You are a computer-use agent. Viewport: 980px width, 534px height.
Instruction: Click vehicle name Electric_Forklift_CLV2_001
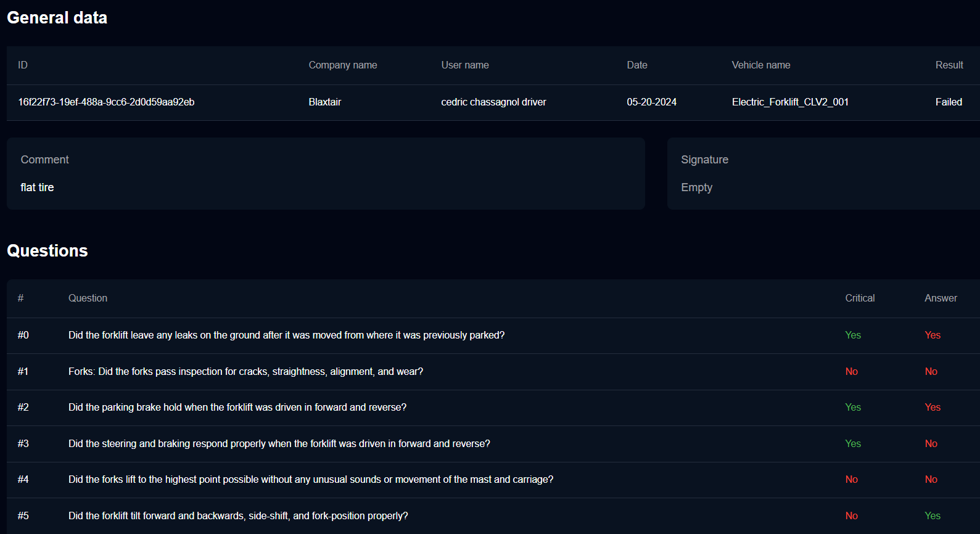(790, 102)
